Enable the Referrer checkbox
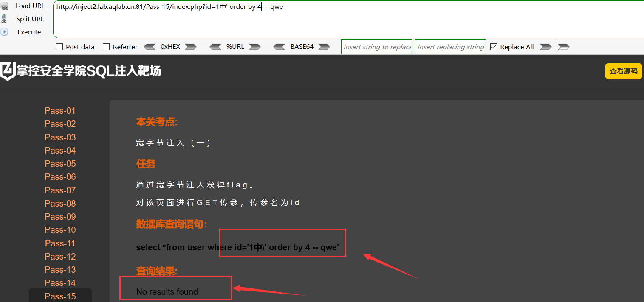 (x=106, y=47)
